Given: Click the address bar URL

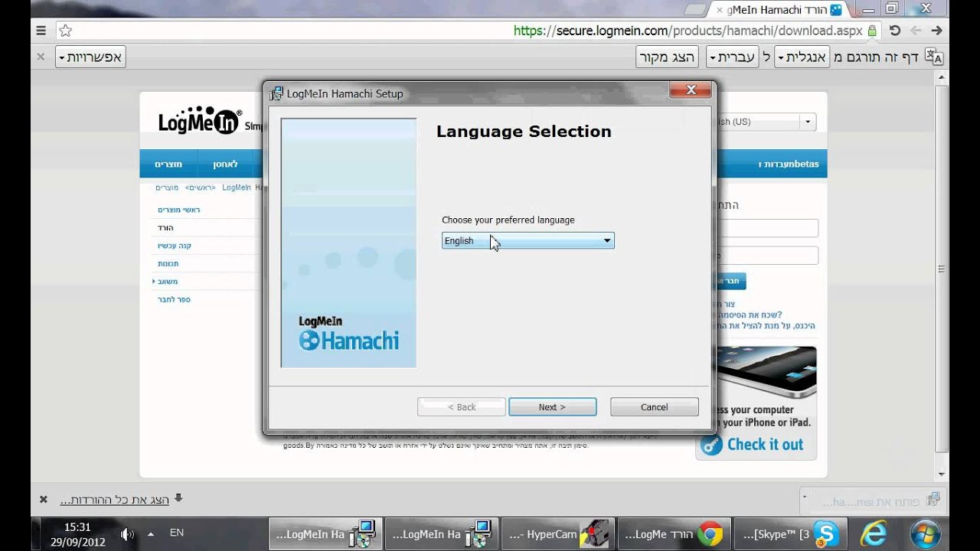Looking at the screenshot, I should (x=688, y=31).
